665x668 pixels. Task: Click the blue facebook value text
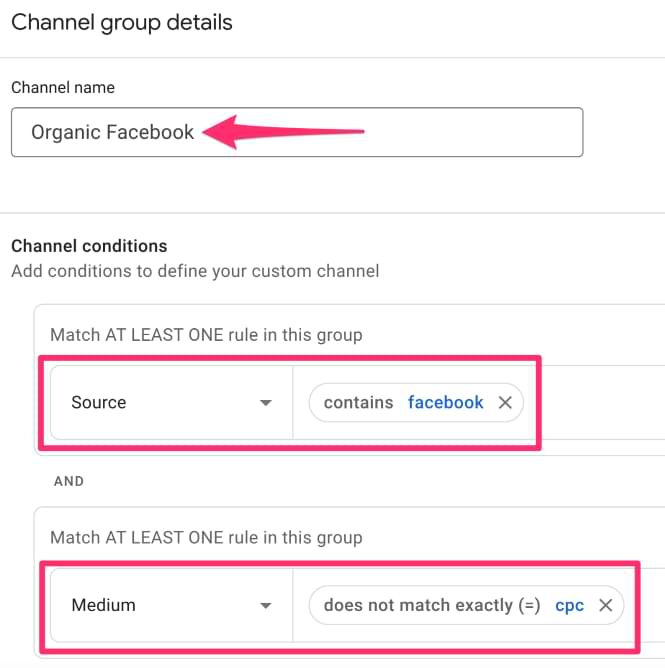[446, 402]
